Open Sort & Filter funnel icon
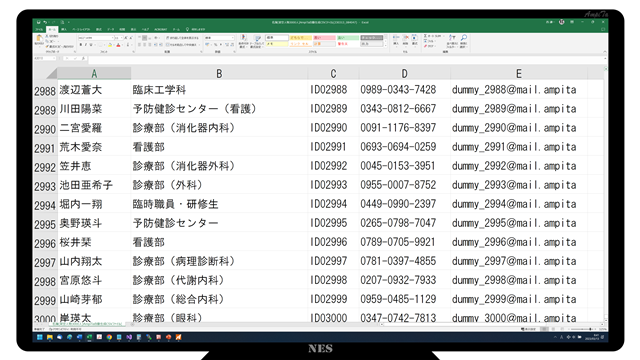The image size is (640, 360). pyautogui.click(x=452, y=37)
